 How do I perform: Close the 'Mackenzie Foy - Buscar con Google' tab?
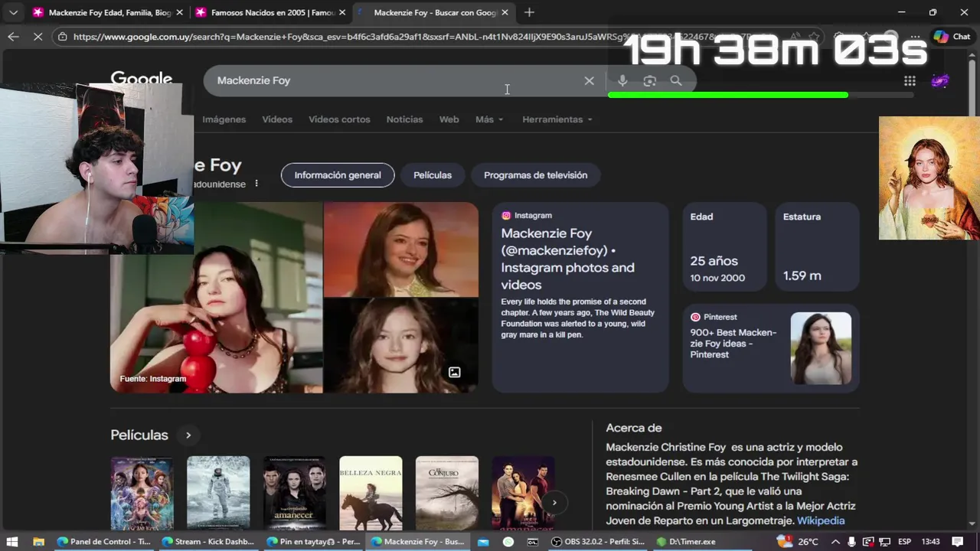(x=505, y=12)
